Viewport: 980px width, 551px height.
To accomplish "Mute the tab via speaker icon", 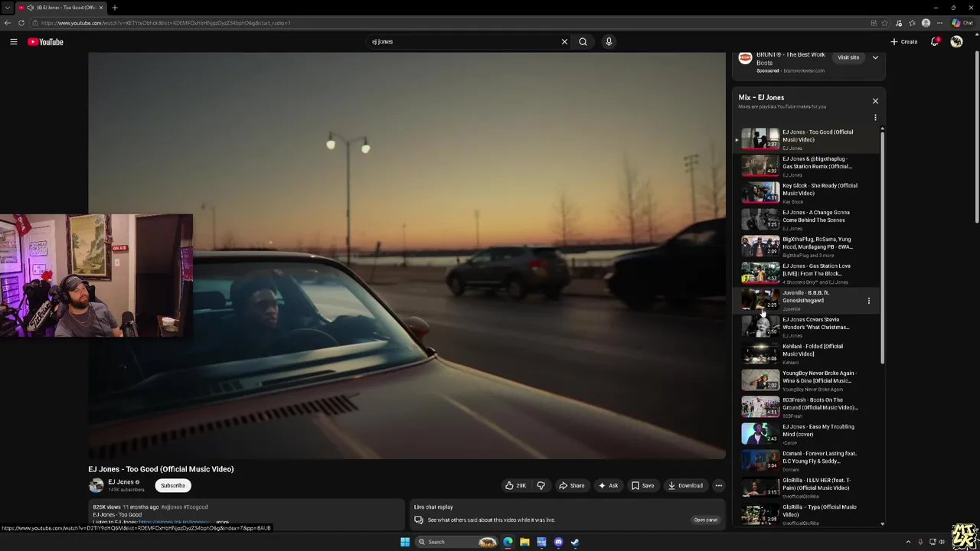I will click(x=30, y=8).
